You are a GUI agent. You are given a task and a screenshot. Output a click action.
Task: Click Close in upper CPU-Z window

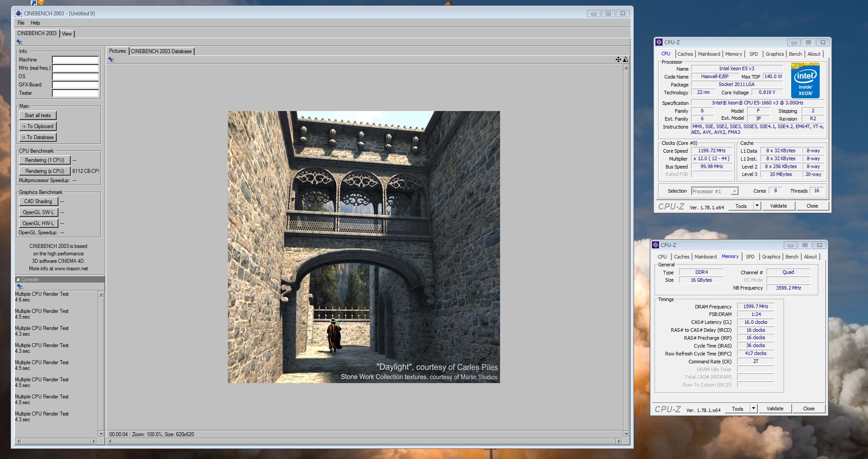coord(812,206)
